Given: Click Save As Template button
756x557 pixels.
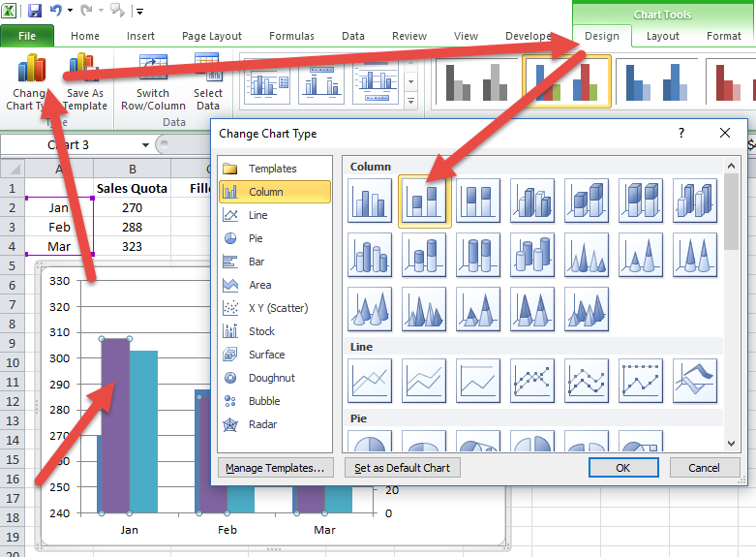Looking at the screenshot, I should [x=85, y=82].
